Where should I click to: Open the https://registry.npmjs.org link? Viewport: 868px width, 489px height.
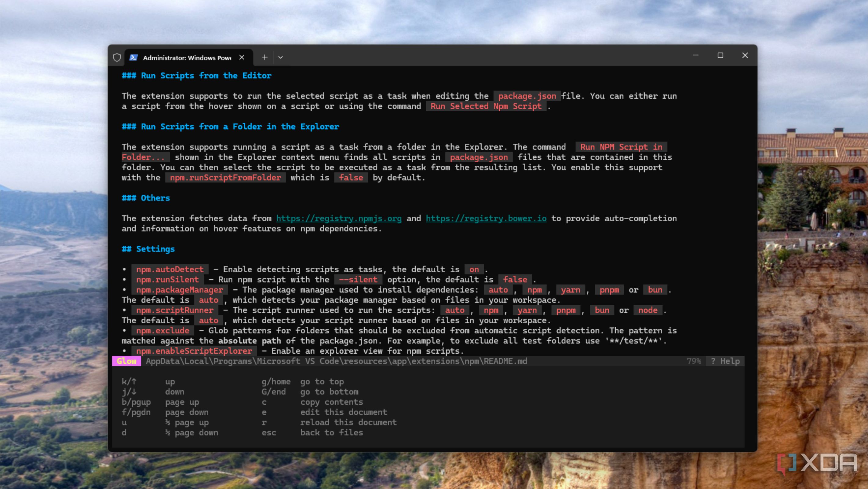tap(339, 218)
